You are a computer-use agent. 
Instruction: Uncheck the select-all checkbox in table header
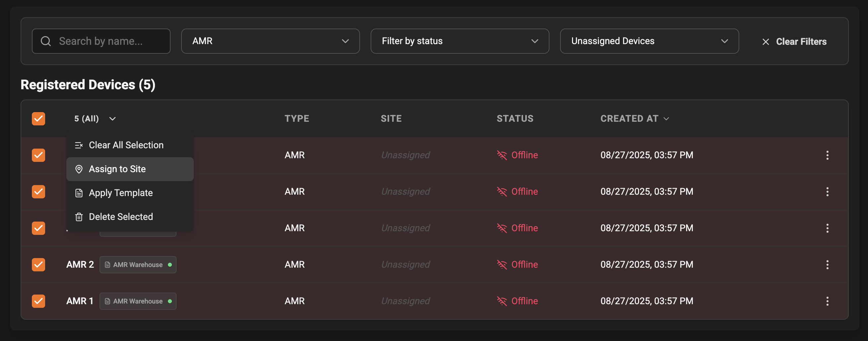[38, 119]
